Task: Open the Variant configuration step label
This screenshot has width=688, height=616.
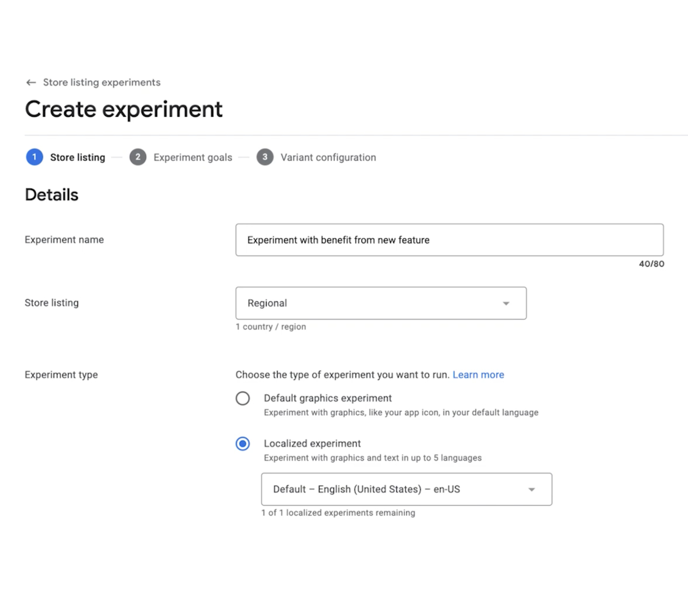Action: [x=328, y=157]
